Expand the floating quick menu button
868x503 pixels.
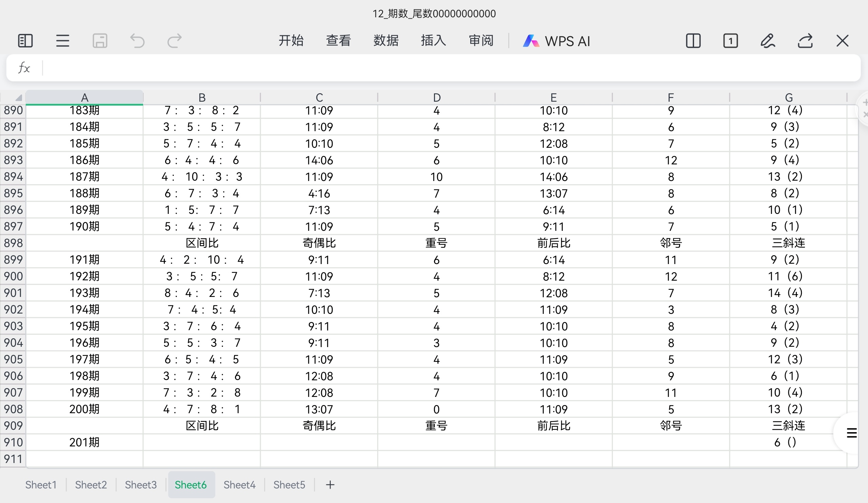point(851,433)
